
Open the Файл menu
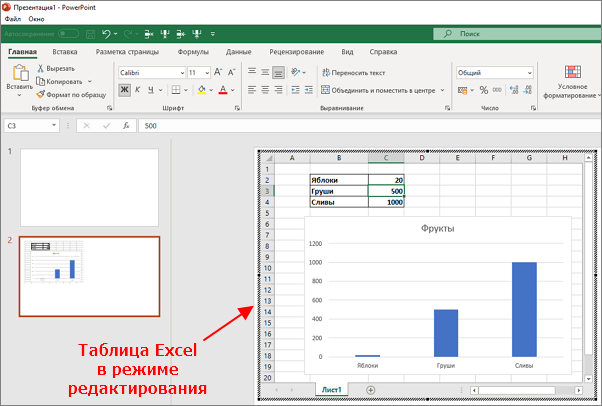coord(13,19)
